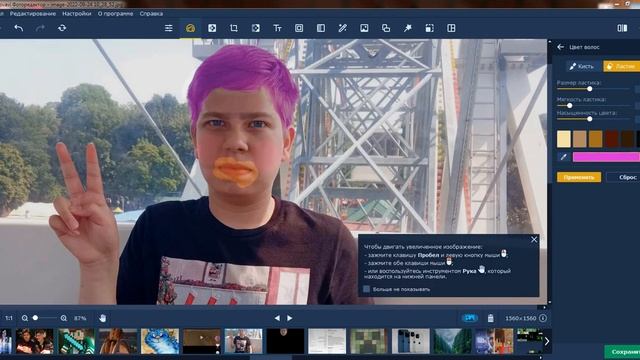
Task: Choose the dark auburn hair swatch
Action: [x=611, y=139]
